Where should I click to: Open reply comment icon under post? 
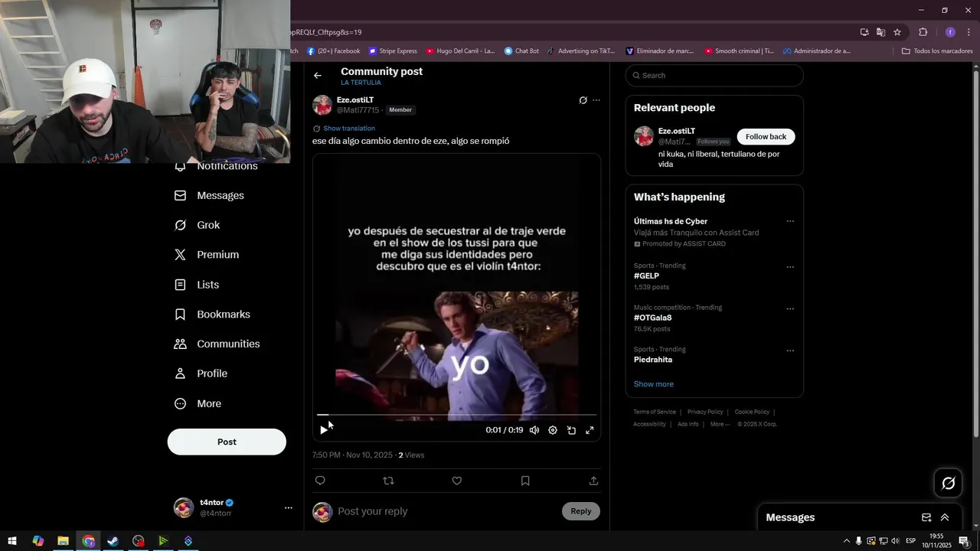[320, 481]
